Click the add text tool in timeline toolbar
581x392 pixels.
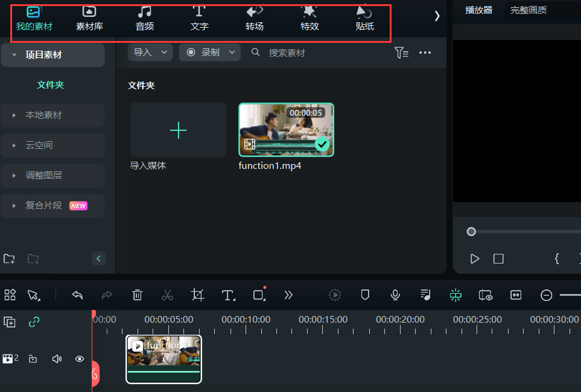pos(227,295)
